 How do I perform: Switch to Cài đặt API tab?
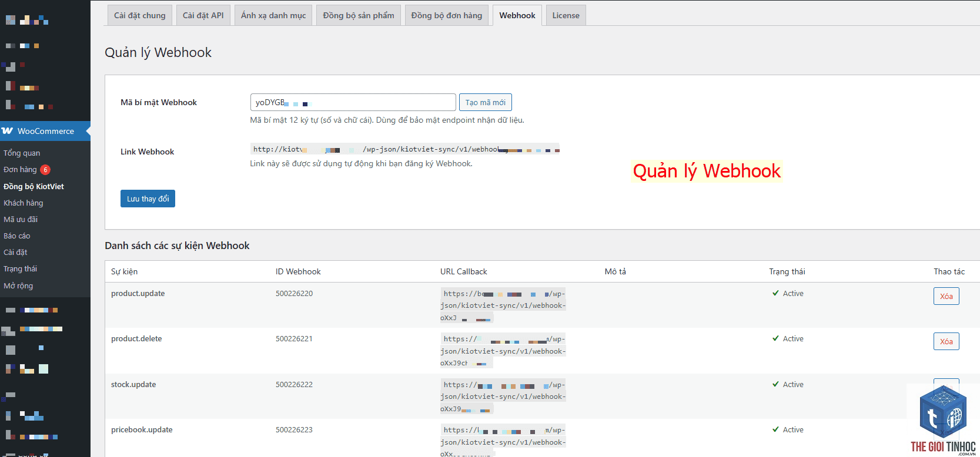203,15
